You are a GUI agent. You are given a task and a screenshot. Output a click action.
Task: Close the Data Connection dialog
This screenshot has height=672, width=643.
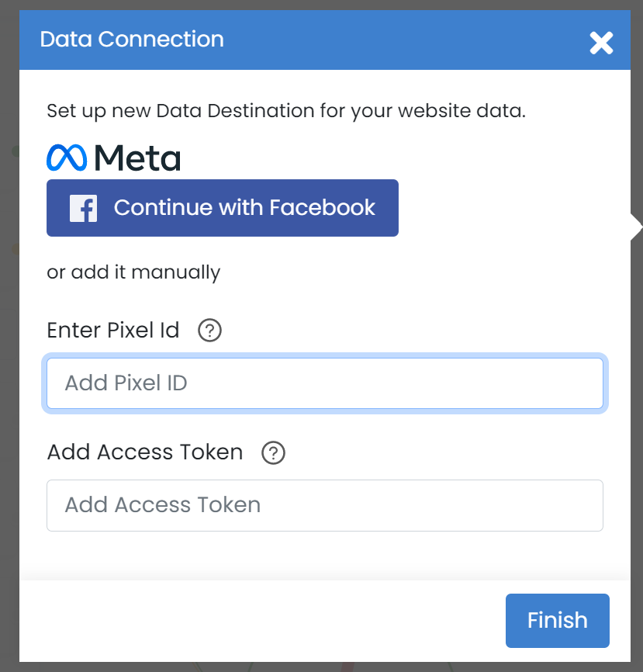pyautogui.click(x=601, y=43)
